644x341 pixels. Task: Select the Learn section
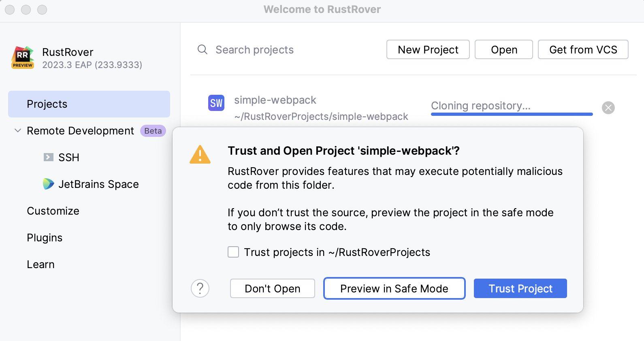point(41,264)
